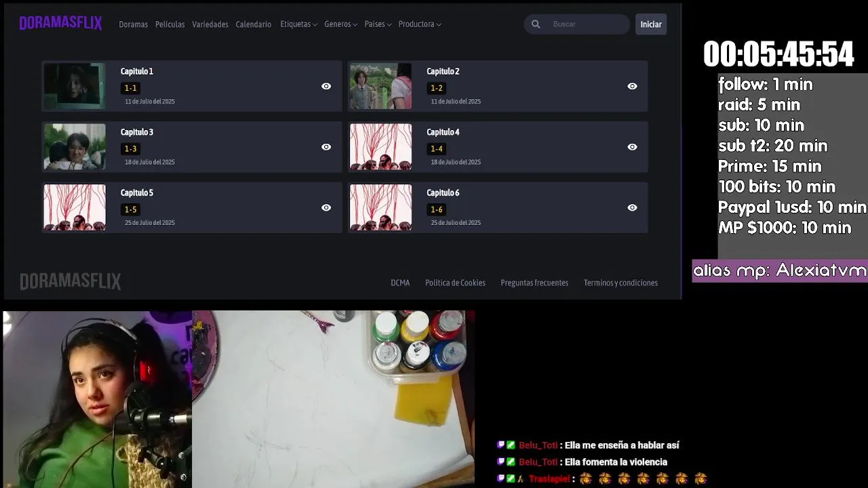The image size is (868, 488).
Task: Expand the Generos dropdown
Action: point(340,24)
